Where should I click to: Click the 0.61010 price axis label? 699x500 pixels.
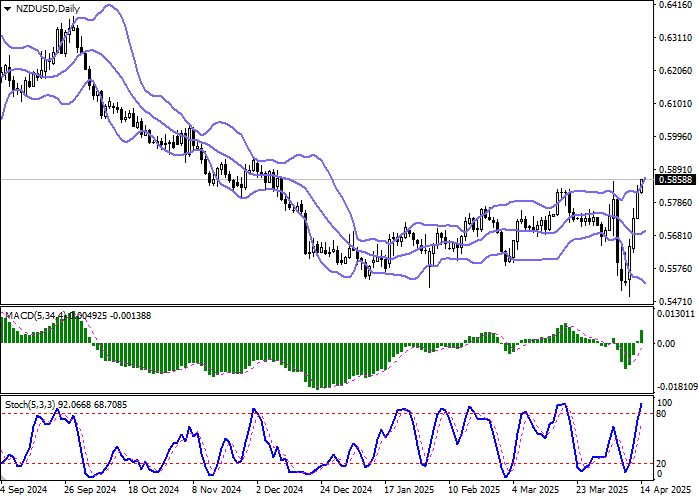point(675,104)
